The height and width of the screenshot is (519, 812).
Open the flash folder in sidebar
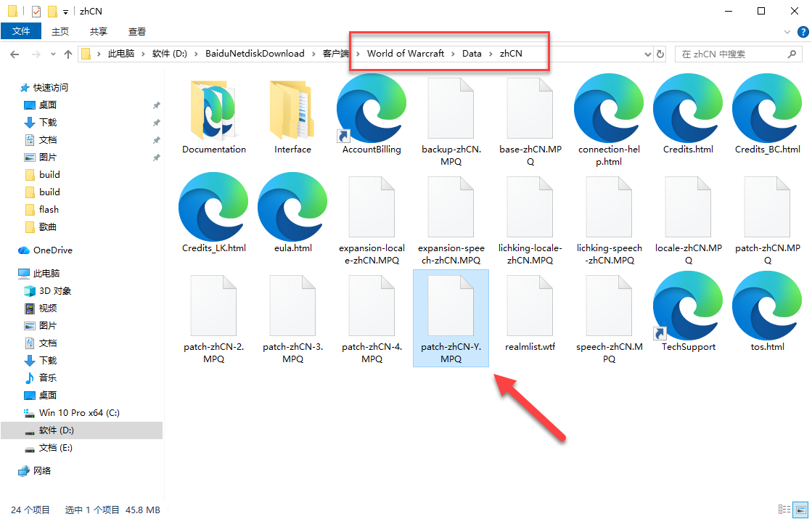pos(49,209)
